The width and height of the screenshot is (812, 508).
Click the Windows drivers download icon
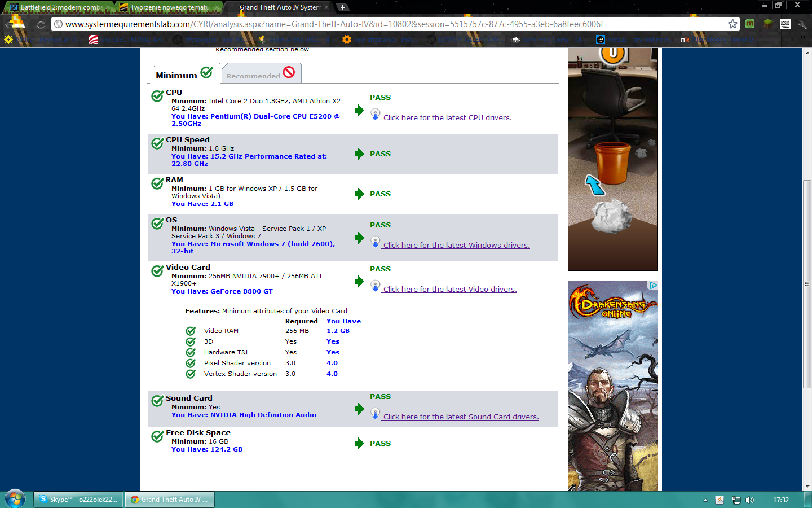click(376, 242)
